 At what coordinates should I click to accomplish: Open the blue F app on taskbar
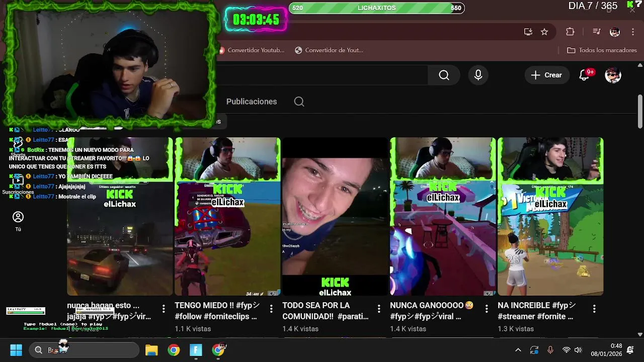(196, 350)
